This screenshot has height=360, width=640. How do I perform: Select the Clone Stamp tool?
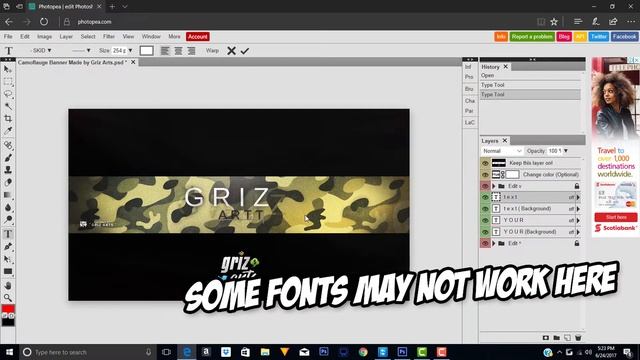pos(8,170)
